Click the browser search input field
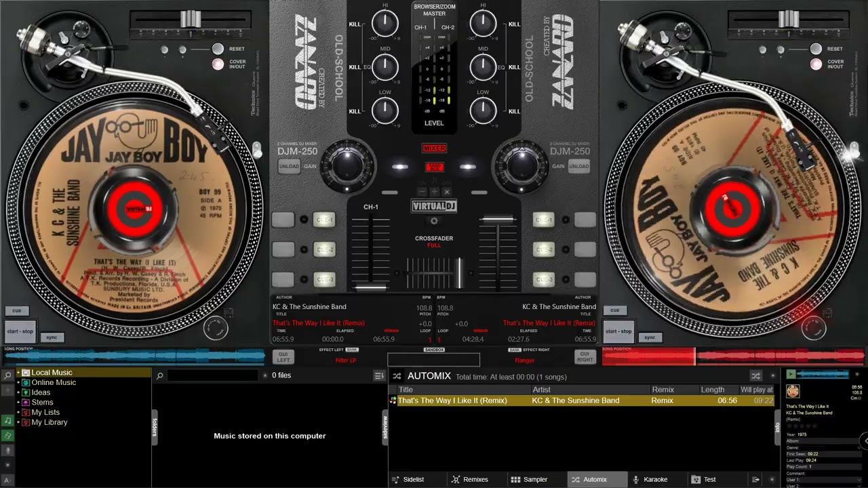This screenshot has height=488, width=868. tap(213, 375)
